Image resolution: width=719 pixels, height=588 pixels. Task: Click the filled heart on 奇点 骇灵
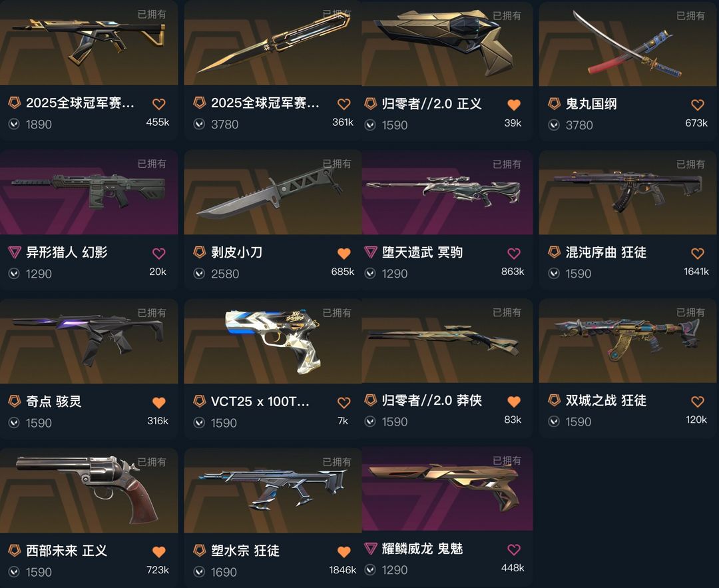158,403
